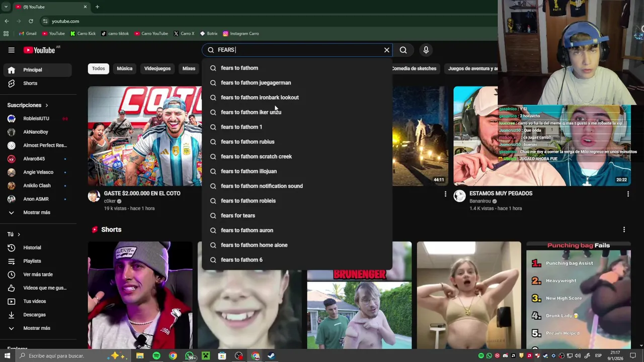
Task: Open Carro Kick bookmark
Action: (x=83, y=34)
